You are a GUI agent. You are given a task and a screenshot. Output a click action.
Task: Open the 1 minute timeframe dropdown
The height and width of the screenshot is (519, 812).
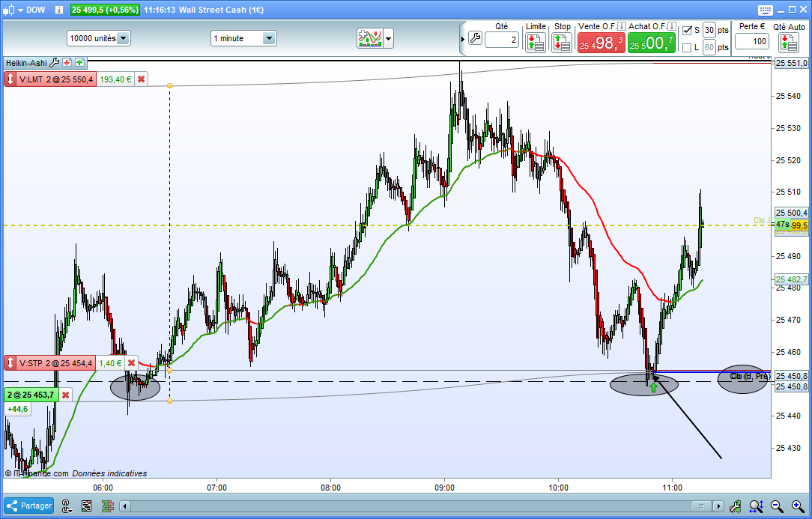click(x=243, y=38)
